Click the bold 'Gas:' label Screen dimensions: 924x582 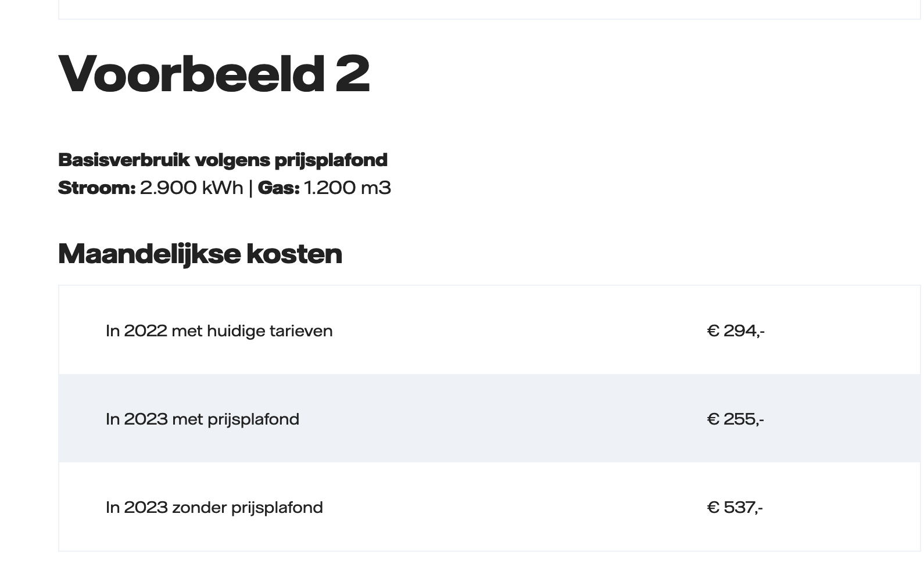pyautogui.click(x=278, y=188)
